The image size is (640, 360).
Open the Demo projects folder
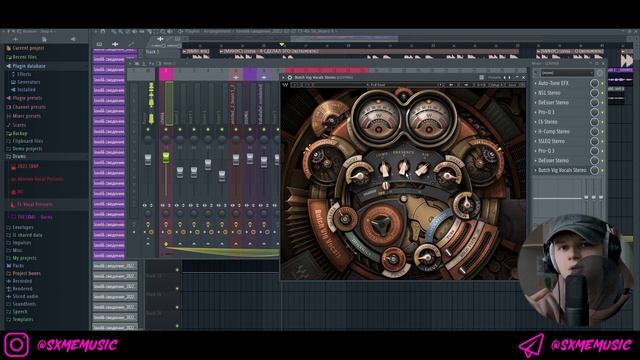pos(27,149)
